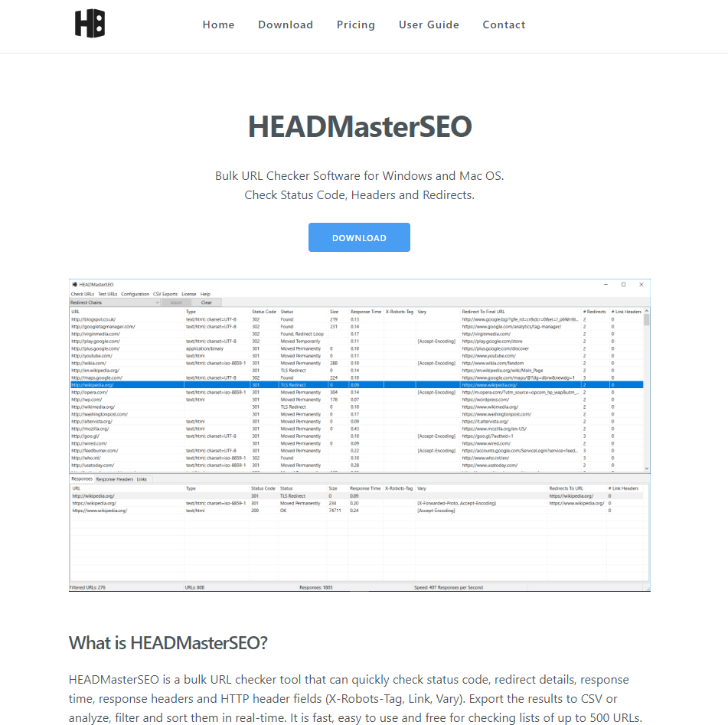Open the Home navigation link

(x=218, y=24)
